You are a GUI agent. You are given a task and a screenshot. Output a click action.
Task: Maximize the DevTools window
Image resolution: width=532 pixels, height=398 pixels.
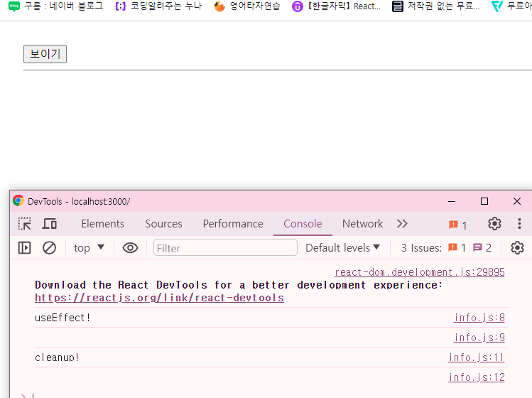484,201
